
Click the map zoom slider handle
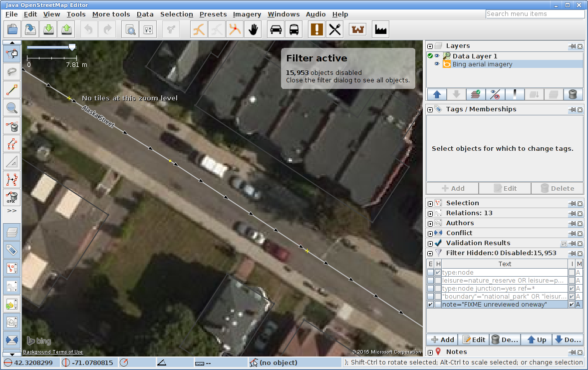pyautogui.click(x=72, y=47)
